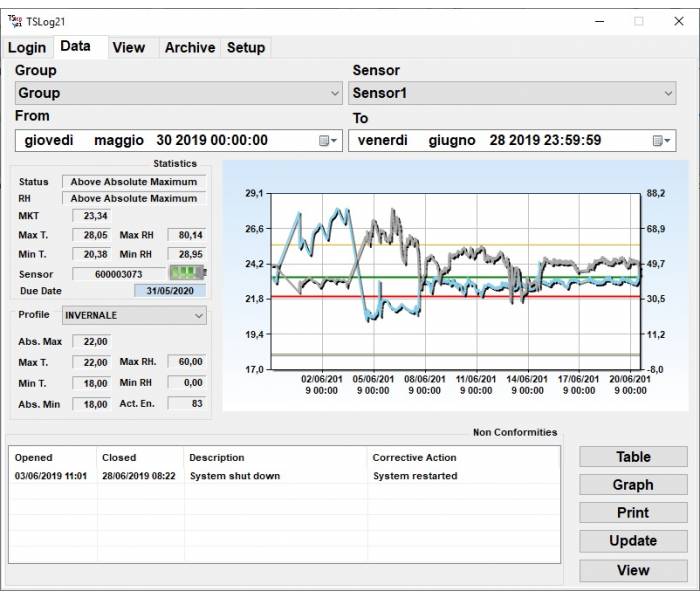Open the Setup tab
Screen dimensions: 700x600
(x=246, y=47)
